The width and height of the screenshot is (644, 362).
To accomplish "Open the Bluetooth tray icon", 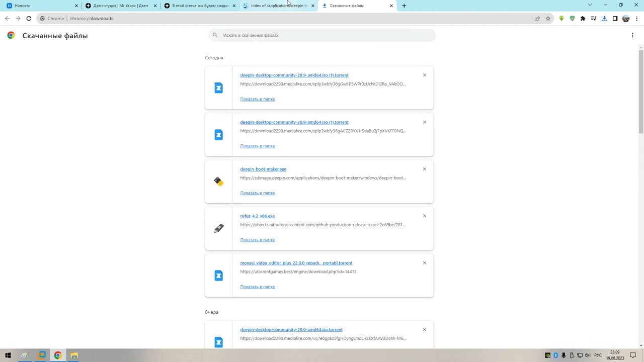I will click(x=556, y=355).
